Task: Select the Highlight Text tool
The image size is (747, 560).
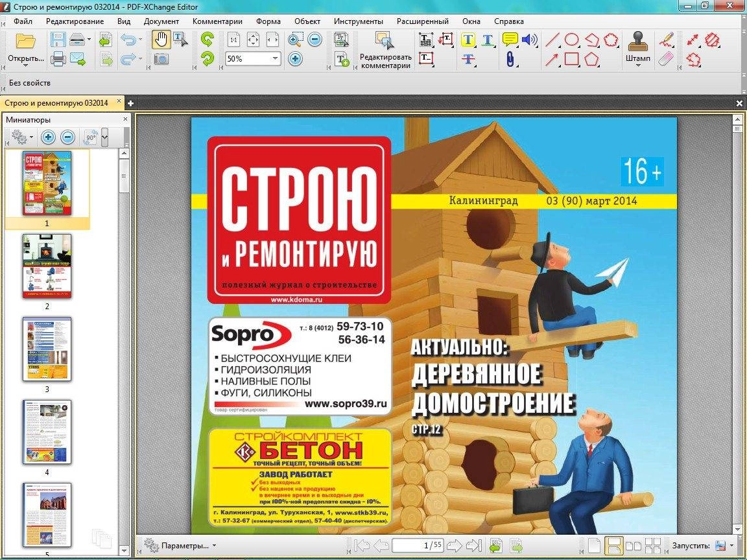Action: point(468,40)
